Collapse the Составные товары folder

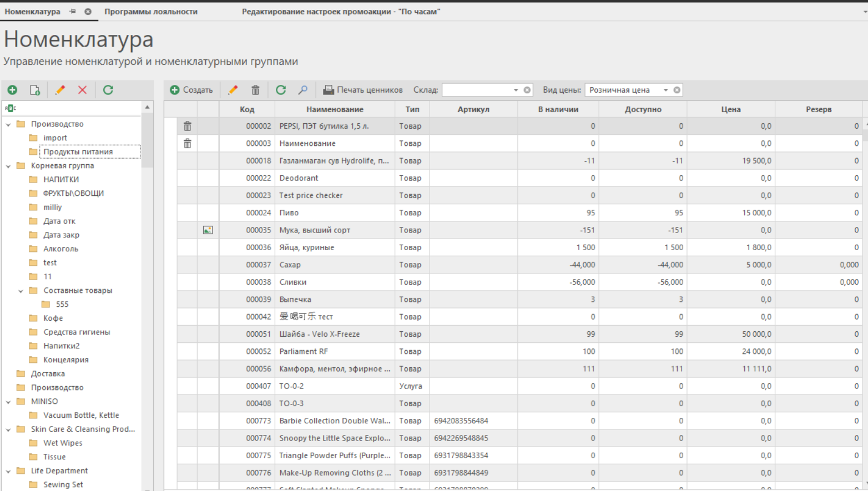21,291
